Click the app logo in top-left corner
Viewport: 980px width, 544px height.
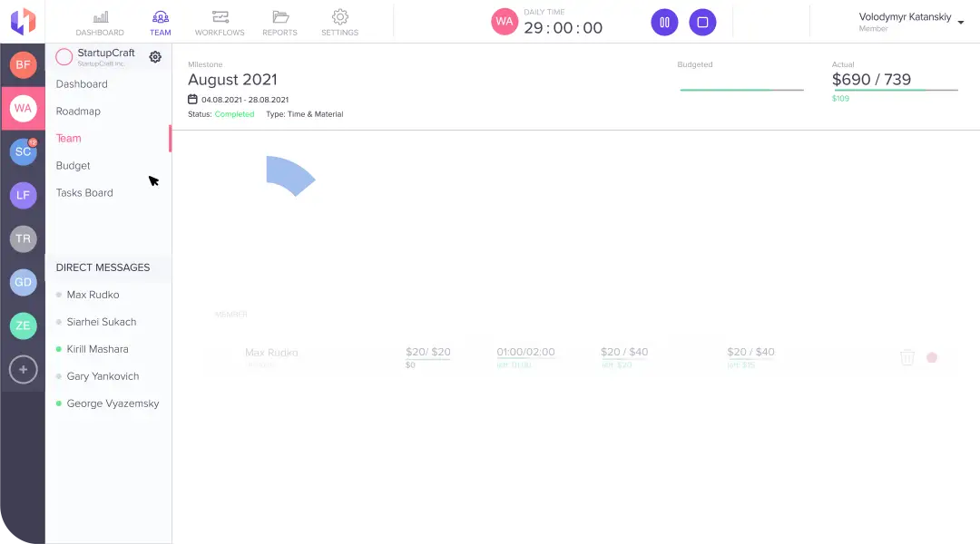pos(23,20)
